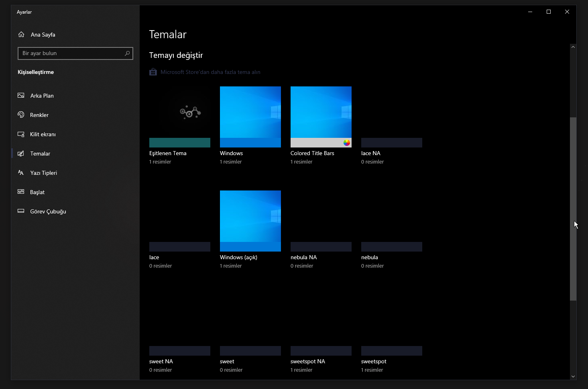Apply the Windows (açık) theme thumbnail
Image resolution: width=588 pixels, height=389 pixels.
click(250, 221)
